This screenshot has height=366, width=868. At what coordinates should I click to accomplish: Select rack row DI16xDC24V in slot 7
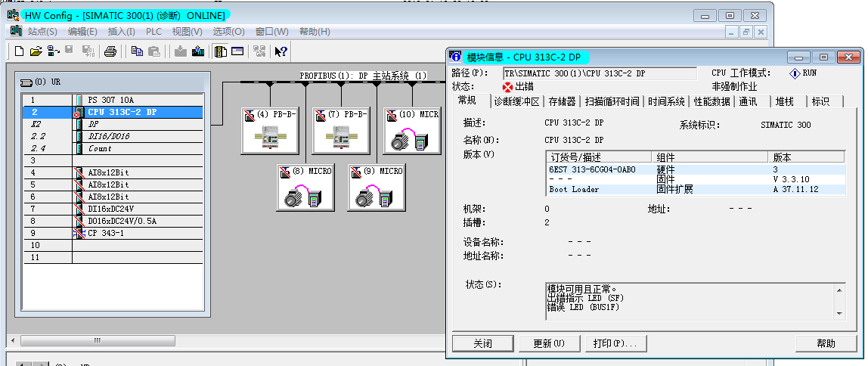click(113, 209)
